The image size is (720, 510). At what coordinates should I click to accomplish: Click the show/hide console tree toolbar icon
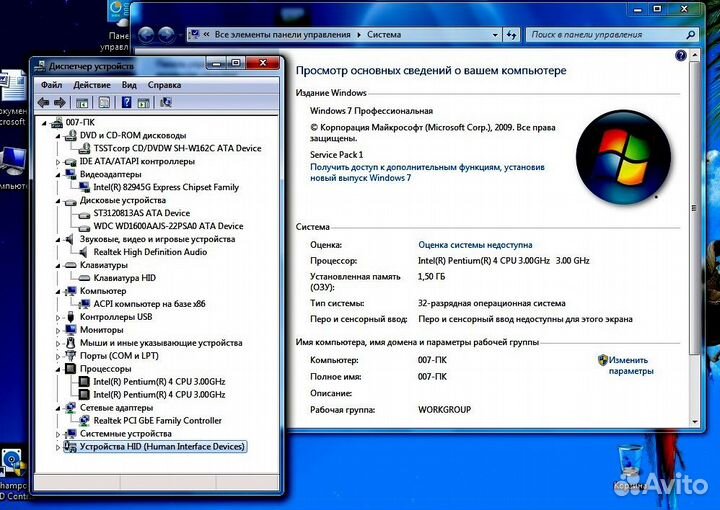(82, 102)
